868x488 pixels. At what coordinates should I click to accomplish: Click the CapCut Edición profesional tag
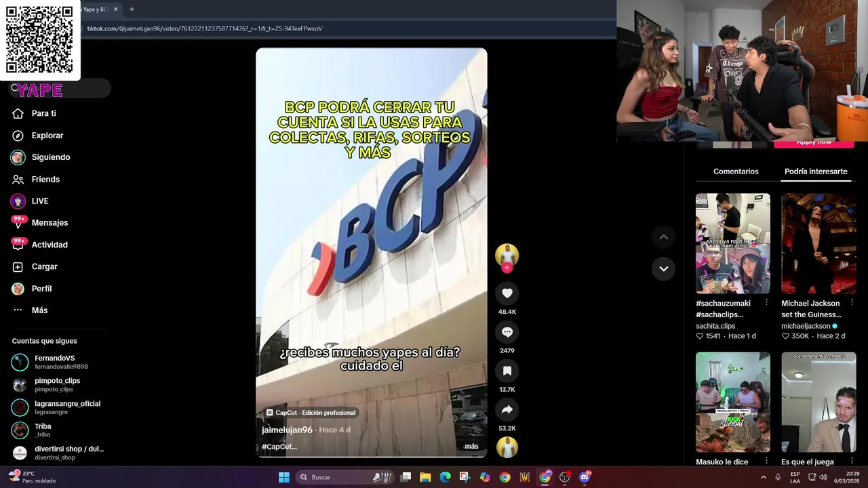coord(311,412)
